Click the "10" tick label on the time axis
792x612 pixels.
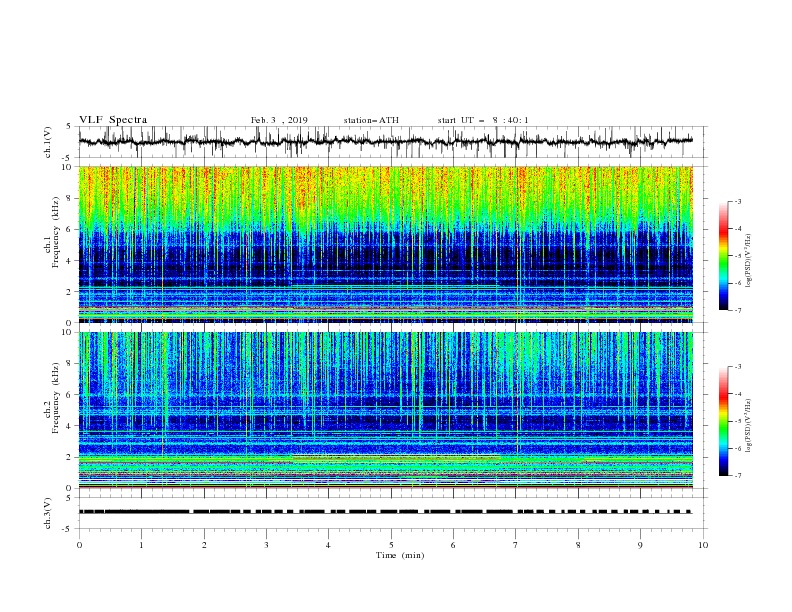[x=703, y=545]
